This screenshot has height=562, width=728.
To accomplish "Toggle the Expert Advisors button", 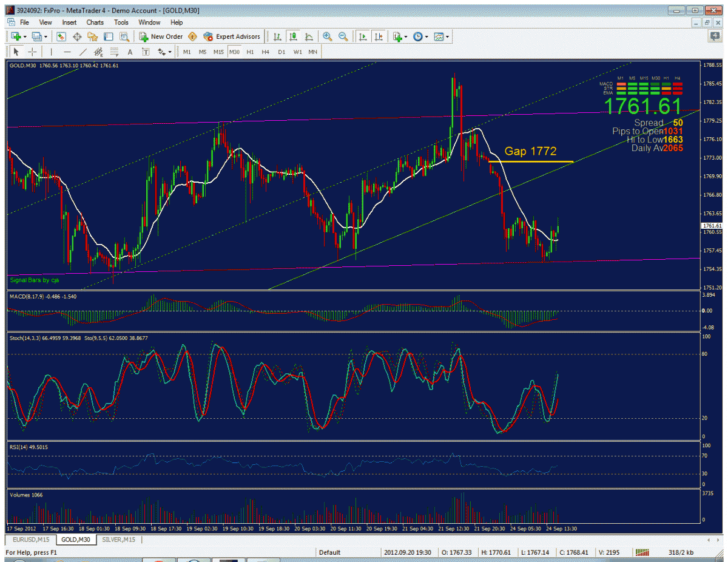I will pos(232,36).
